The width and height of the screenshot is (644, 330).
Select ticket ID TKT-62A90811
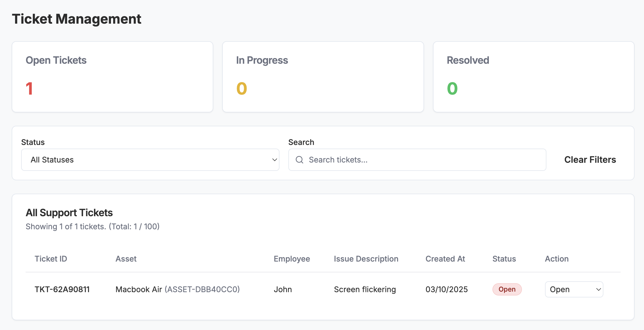coord(62,289)
